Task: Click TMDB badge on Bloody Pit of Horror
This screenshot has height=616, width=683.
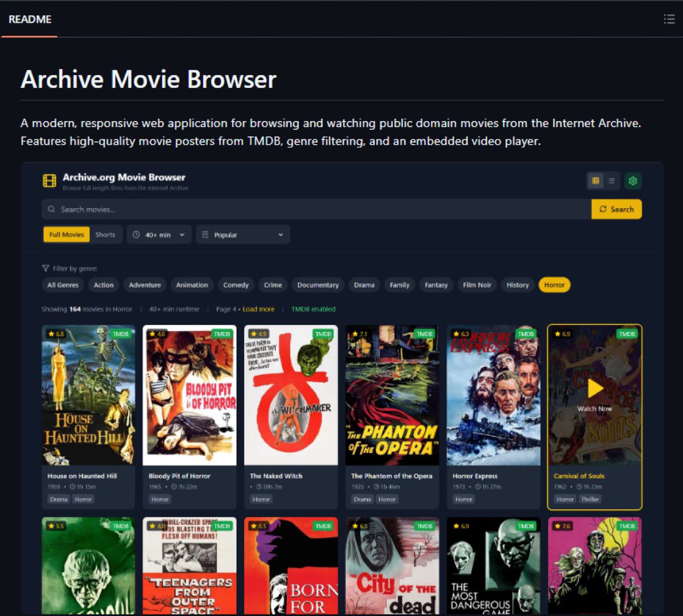Action: pyautogui.click(x=222, y=334)
